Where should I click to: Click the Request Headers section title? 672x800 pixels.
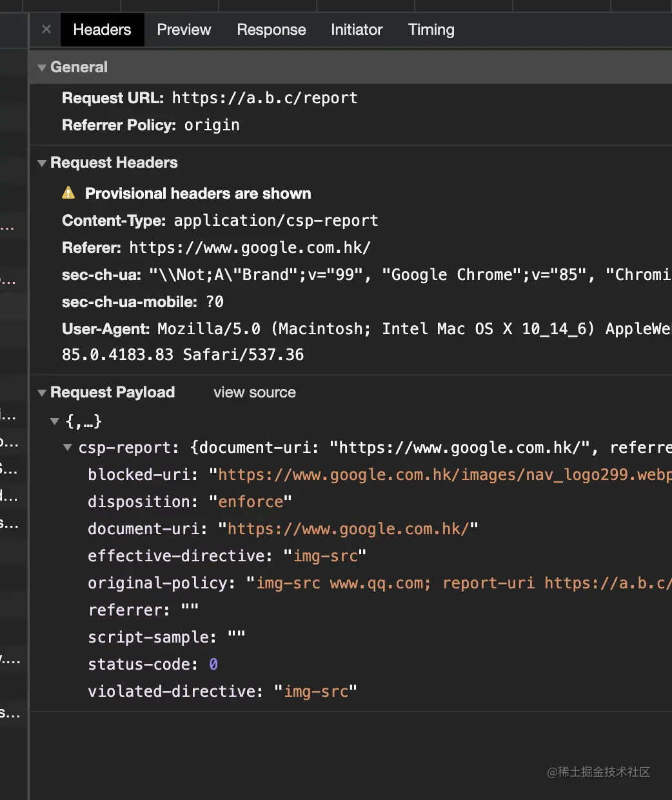pos(114,163)
